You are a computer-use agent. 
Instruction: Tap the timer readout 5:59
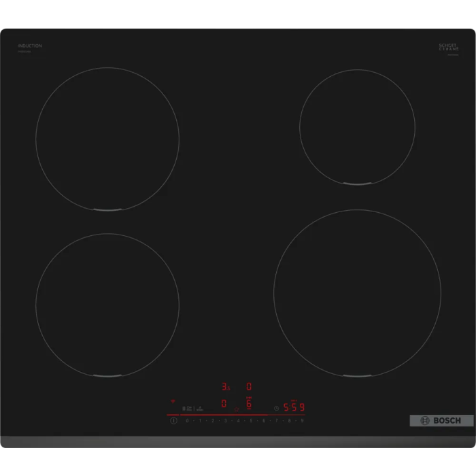[294, 407]
